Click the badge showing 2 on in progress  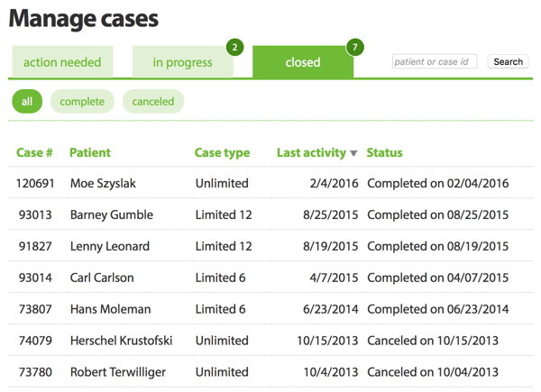(234, 47)
